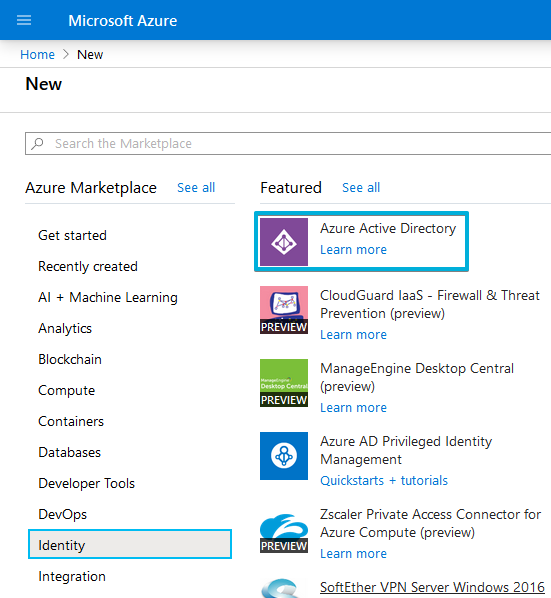
Task: Select the DevOps category
Action: click(x=63, y=514)
